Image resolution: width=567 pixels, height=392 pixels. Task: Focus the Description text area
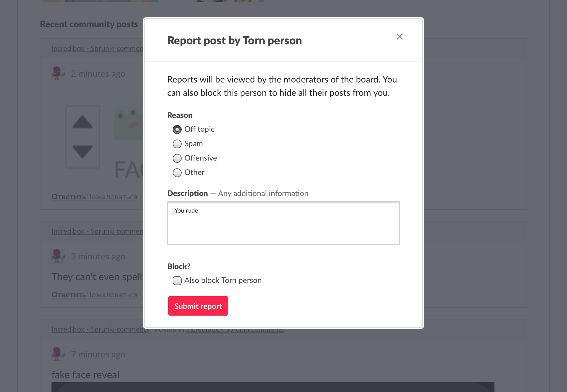(283, 223)
